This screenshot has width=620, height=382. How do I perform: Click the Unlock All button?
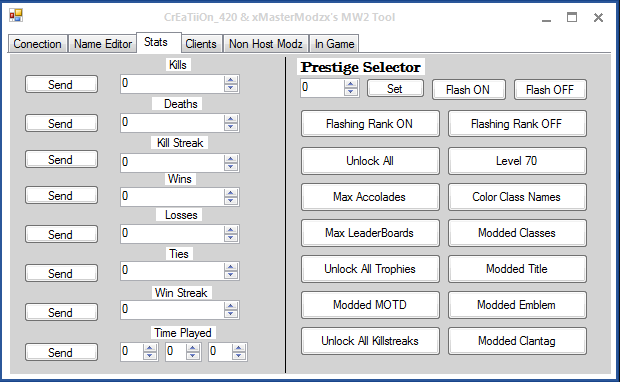coord(370,161)
